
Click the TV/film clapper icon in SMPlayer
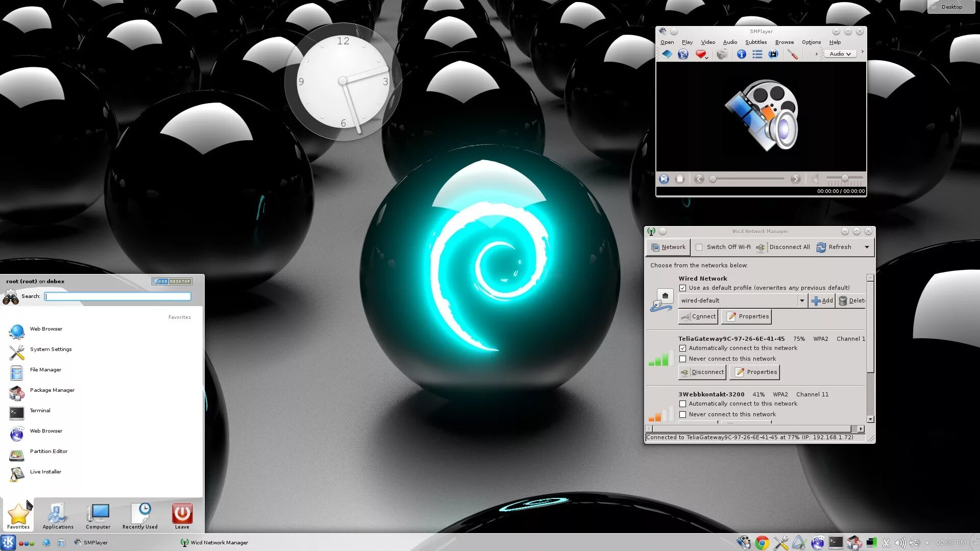click(774, 54)
